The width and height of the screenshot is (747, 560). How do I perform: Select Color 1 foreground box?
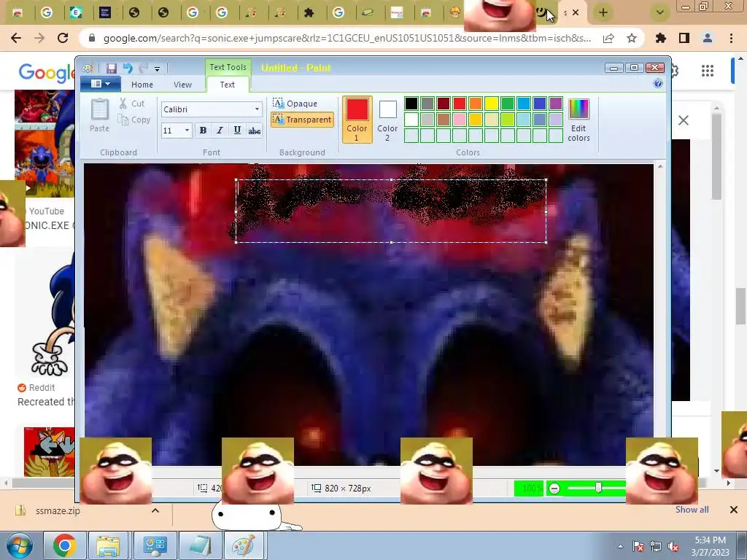pyautogui.click(x=357, y=119)
